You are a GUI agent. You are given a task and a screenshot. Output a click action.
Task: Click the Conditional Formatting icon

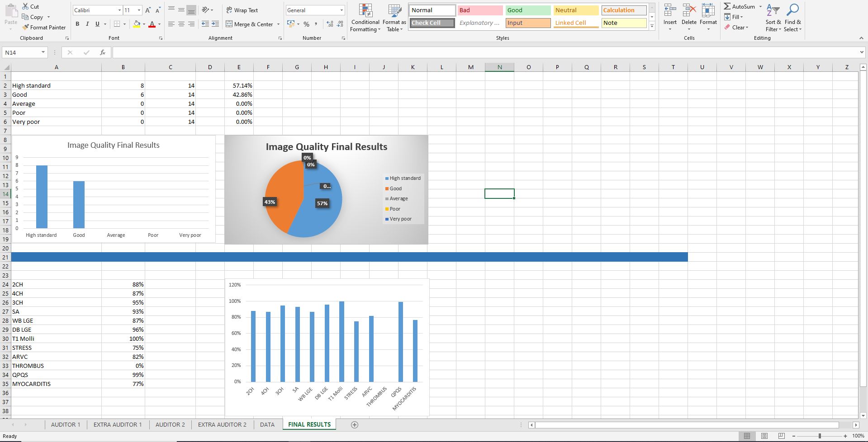coord(365,11)
